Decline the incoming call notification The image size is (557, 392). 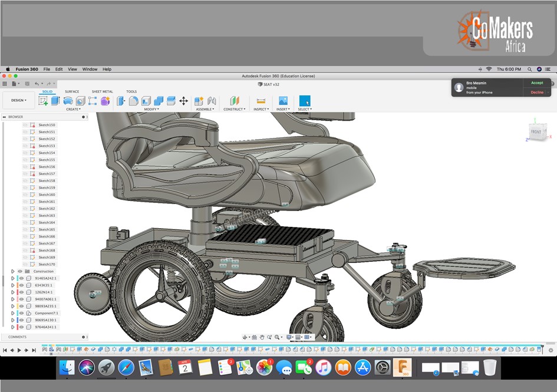(536, 93)
